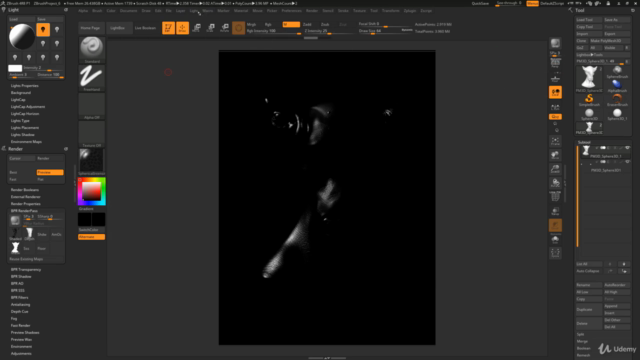
Task: Open the Standard brush thumbnail
Action: tap(91, 50)
